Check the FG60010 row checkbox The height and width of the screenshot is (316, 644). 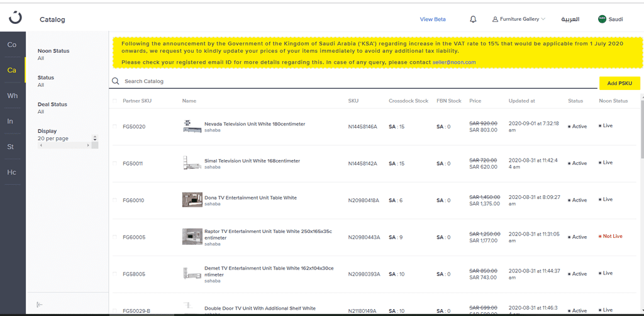114,200
